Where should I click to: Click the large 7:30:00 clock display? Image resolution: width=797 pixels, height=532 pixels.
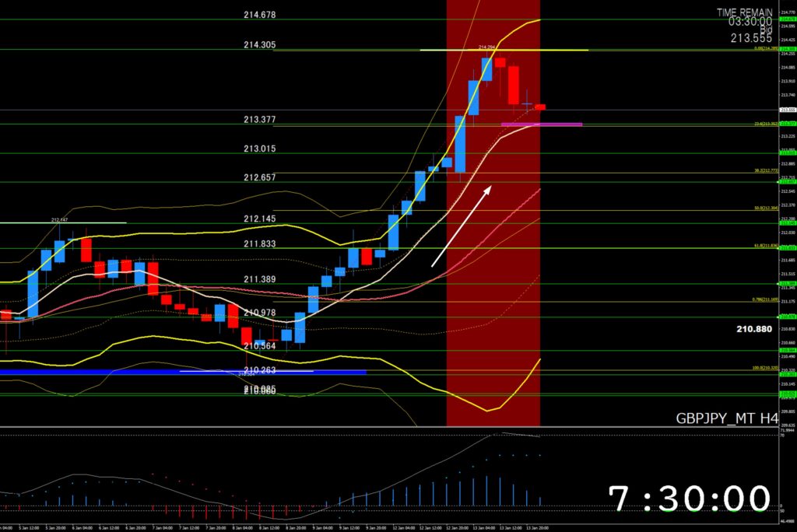click(x=689, y=499)
